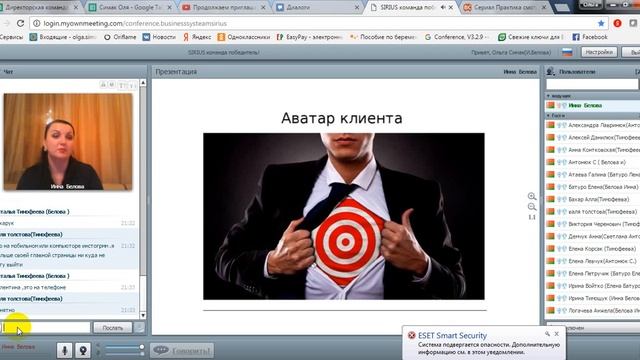The image size is (640, 360).
Task: Click the users icon in the Пользователи header
Action: click(551, 71)
